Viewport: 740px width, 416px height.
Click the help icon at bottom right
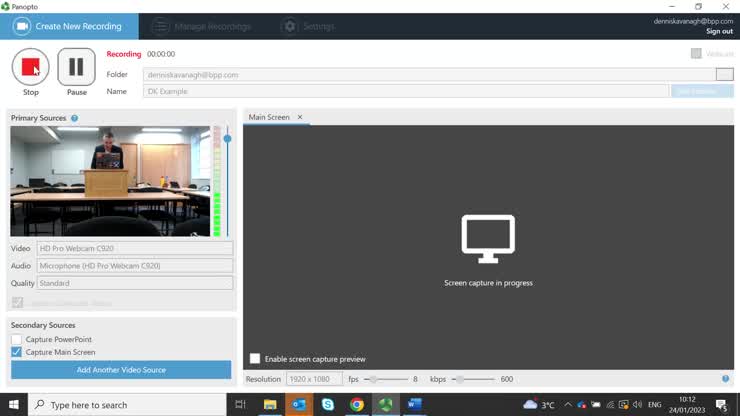click(x=725, y=379)
